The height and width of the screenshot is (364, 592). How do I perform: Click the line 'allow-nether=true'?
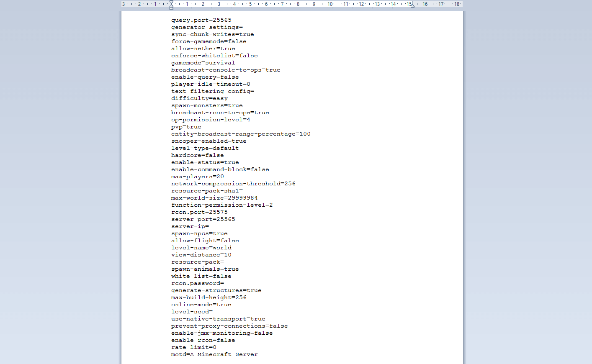(203, 49)
